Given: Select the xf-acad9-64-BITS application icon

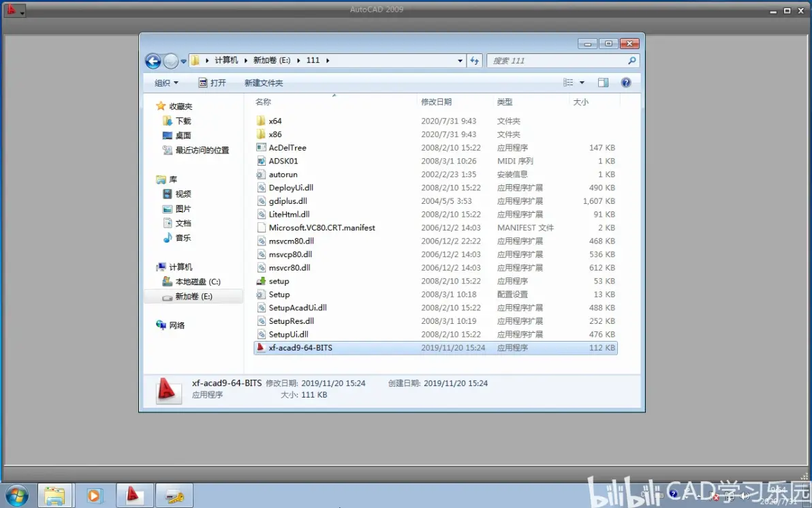Looking at the screenshot, I should click(261, 348).
